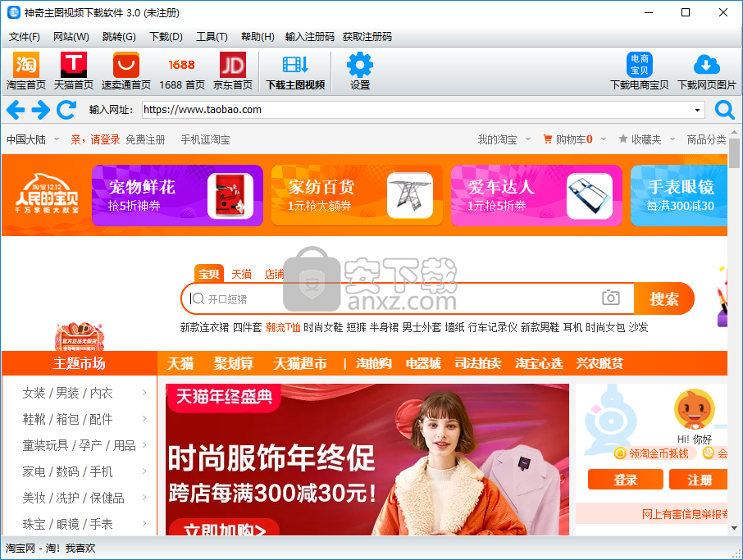Open the 帮助(H) menu
Image resolution: width=743 pixels, height=560 pixels.
[258, 36]
